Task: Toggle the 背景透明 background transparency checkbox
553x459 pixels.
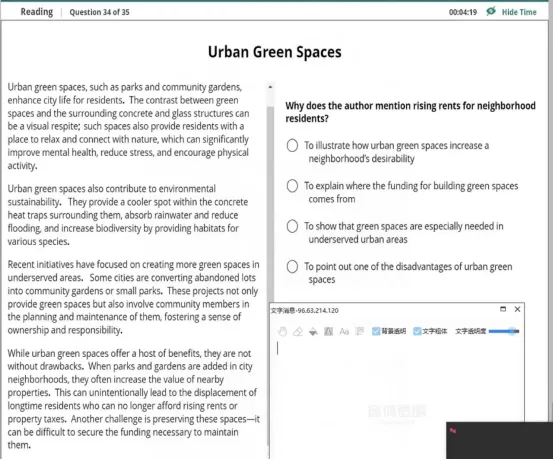Action: [x=376, y=331]
